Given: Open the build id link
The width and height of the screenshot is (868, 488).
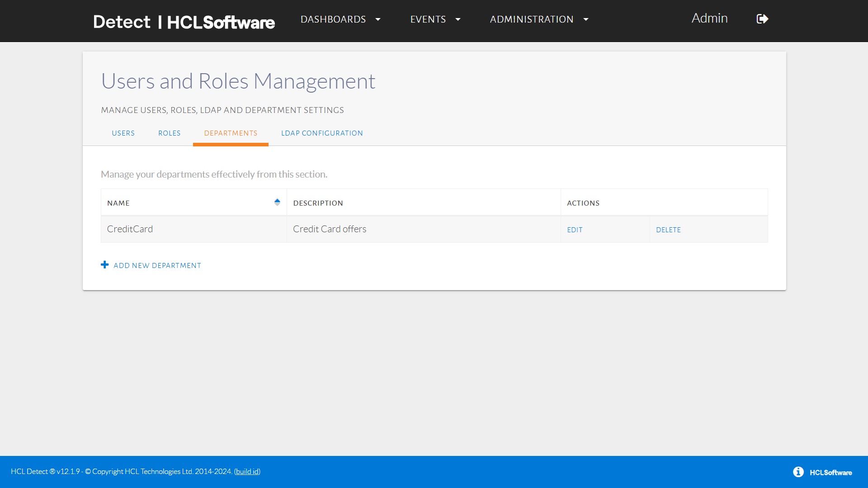Looking at the screenshot, I should (x=247, y=472).
